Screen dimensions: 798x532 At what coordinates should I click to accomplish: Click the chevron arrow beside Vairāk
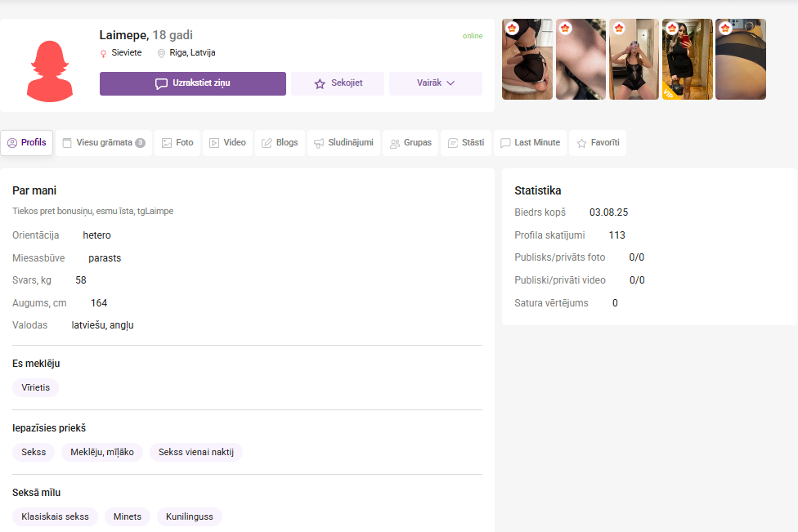(x=451, y=83)
